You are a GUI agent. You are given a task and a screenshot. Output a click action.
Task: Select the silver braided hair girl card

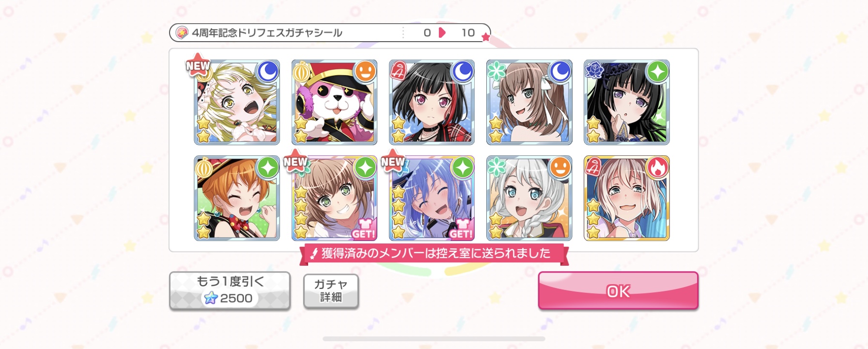(529, 198)
